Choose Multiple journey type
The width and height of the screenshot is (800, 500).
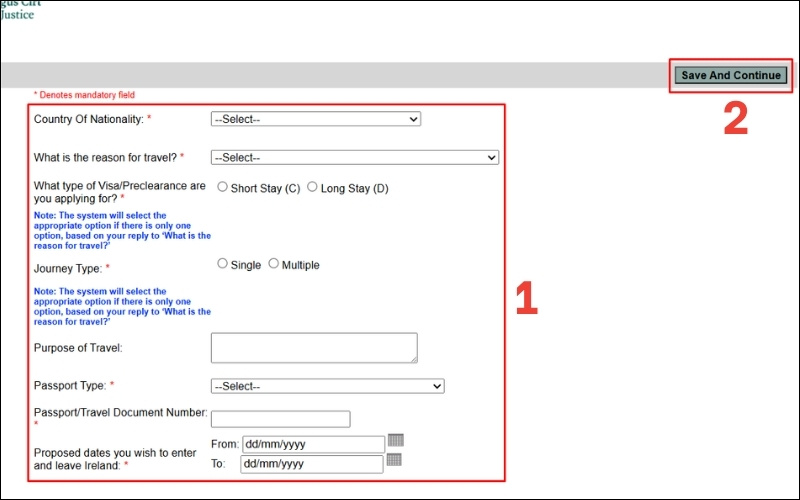click(x=274, y=264)
